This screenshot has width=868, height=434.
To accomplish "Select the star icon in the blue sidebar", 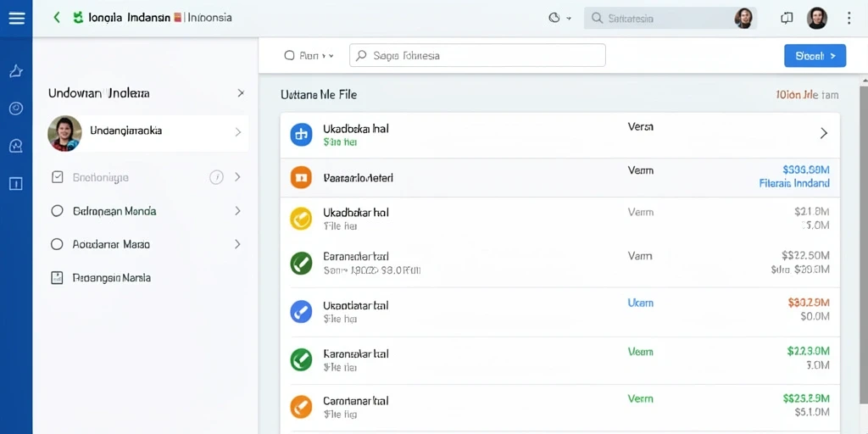I will coord(16,71).
